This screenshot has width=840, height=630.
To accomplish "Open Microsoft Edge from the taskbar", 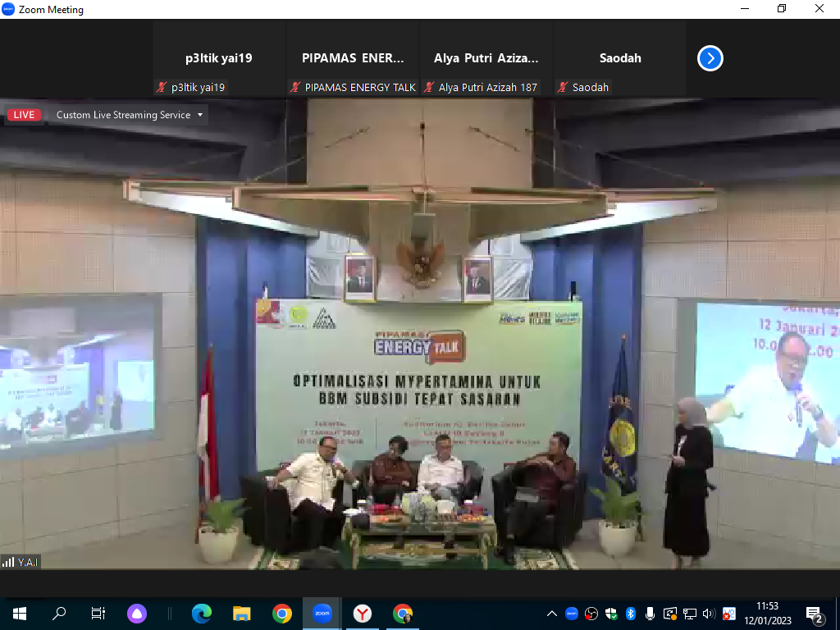I will coord(202,614).
